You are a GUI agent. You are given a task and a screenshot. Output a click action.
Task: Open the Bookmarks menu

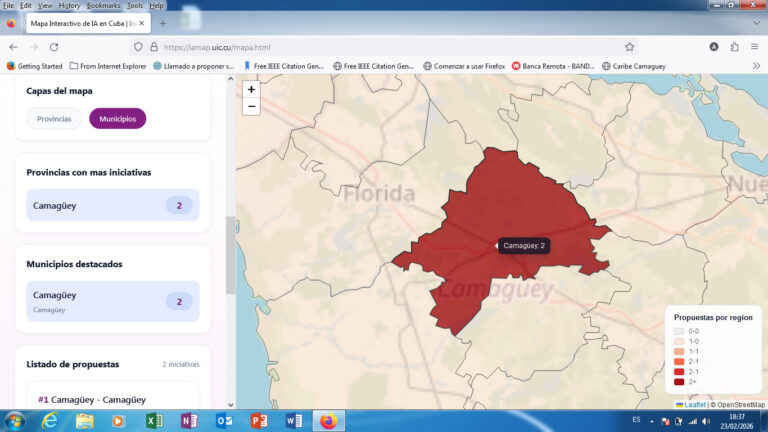click(104, 5)
